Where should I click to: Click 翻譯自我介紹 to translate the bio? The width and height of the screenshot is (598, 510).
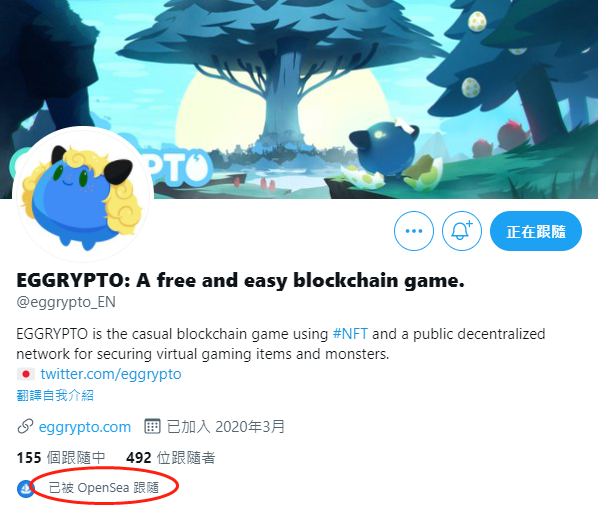click(55, 395)
